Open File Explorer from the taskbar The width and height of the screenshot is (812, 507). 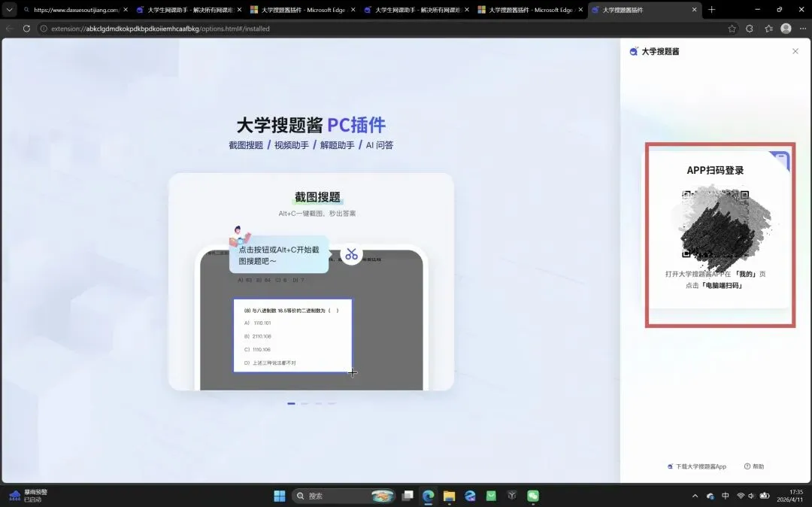449,496
